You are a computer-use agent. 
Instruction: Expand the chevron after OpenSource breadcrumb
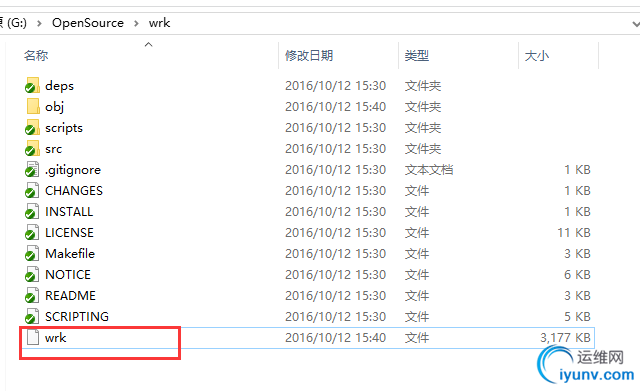click(136, 23)
